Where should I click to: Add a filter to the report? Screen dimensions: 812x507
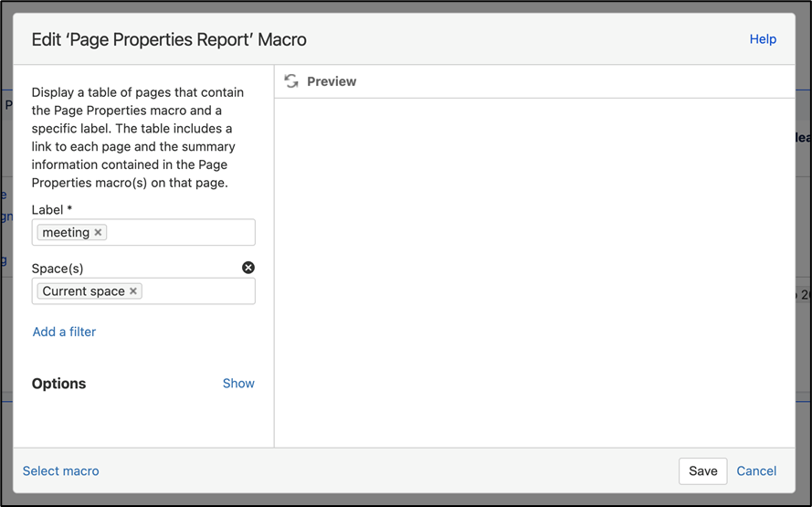tap(64, 332)
